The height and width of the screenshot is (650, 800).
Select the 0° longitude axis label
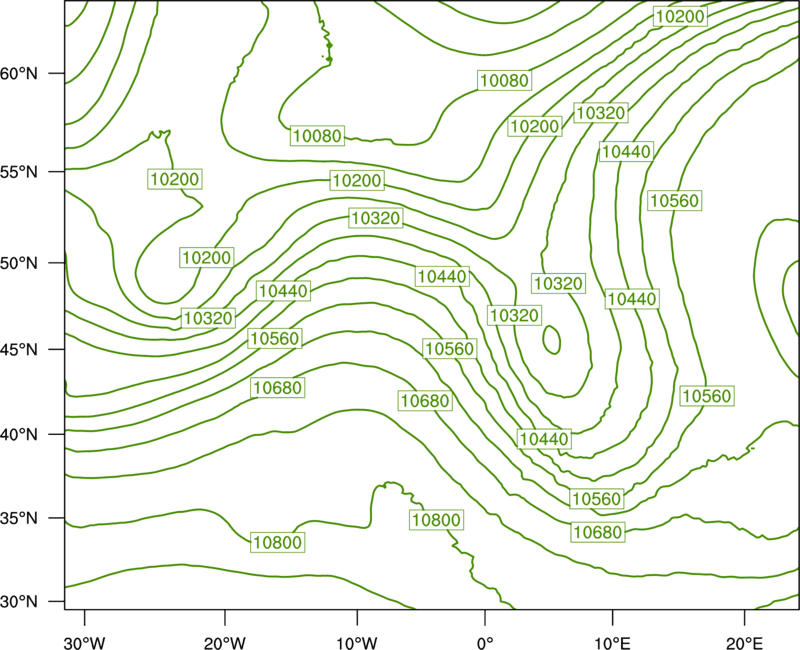pyautogui.click(x=485, y=643)
